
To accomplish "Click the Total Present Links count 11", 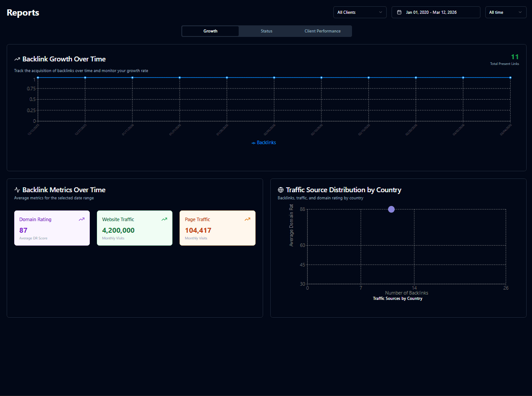I will pos(515,57).
